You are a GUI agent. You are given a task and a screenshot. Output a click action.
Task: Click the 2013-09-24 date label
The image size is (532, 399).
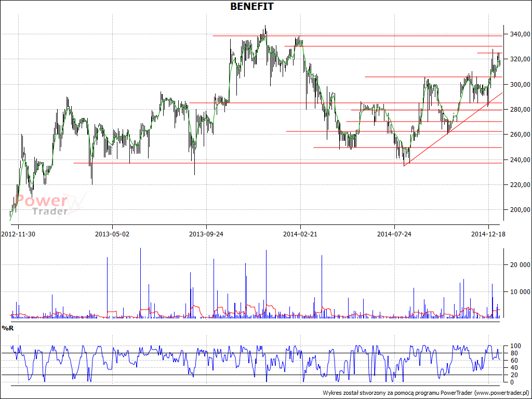[x=206, y=234]
